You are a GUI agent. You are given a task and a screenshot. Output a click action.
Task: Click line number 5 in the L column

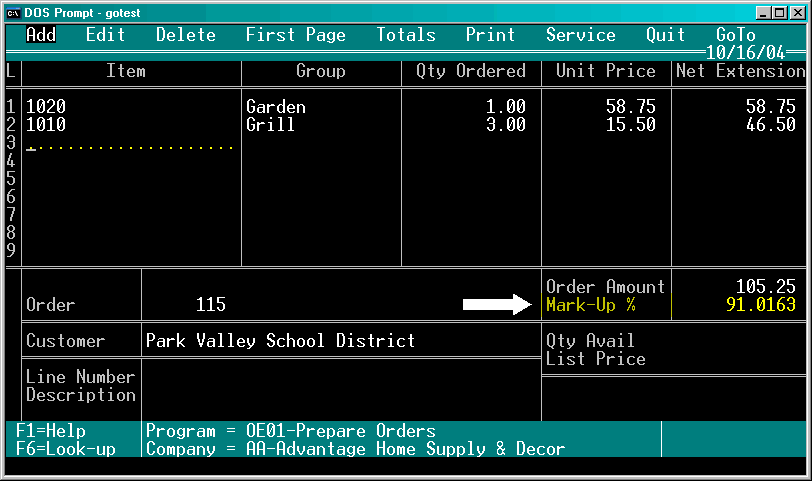click(11, 179)
